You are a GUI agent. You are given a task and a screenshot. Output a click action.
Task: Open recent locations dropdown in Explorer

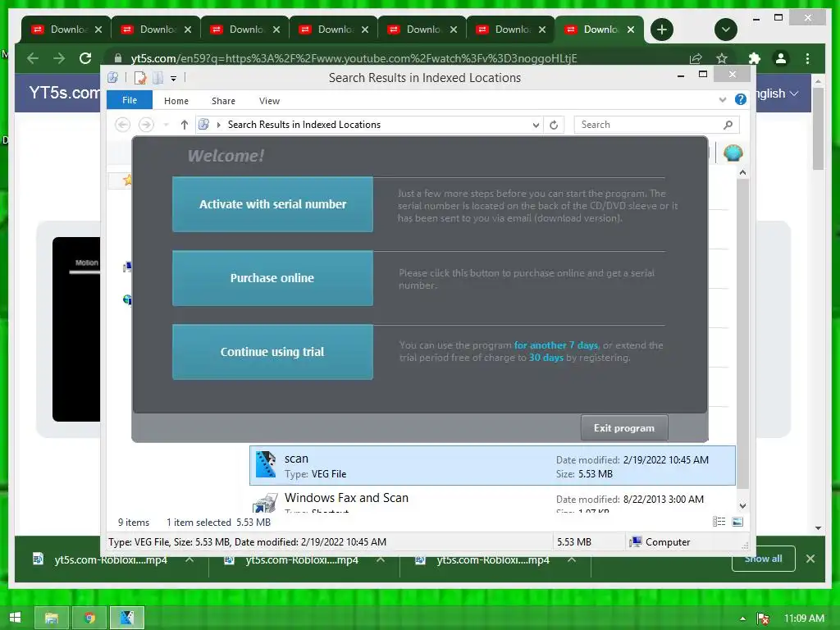tap(166, 125)
